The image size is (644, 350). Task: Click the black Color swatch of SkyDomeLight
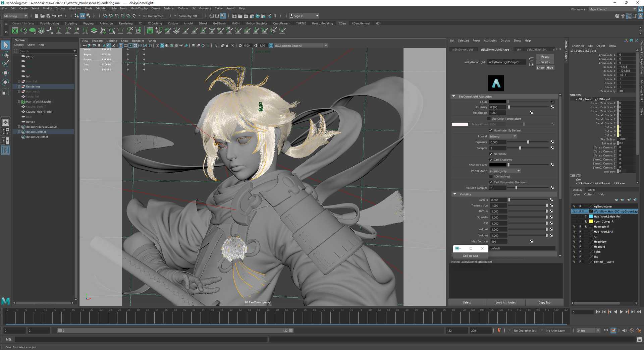[x=497, y=102]
